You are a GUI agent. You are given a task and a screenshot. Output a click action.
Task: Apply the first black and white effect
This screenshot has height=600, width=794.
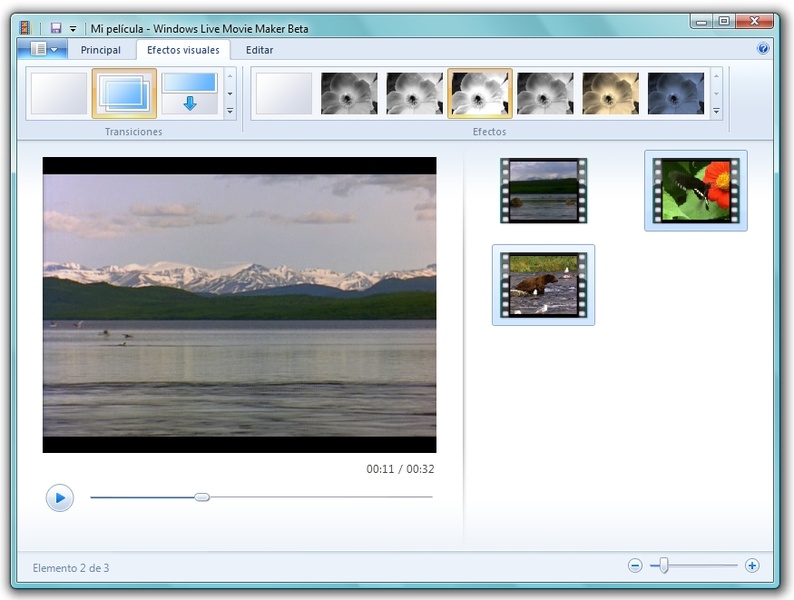coord(349,93)
